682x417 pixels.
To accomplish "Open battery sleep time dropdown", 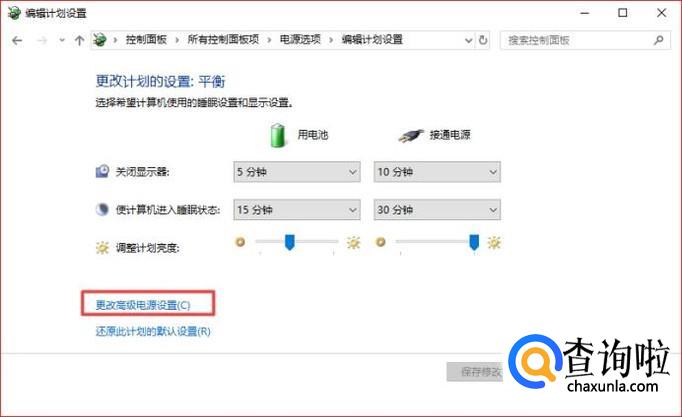I will point(297,210).
